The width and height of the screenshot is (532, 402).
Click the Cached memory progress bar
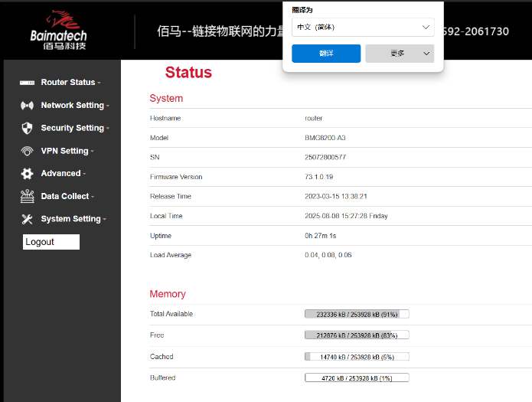(357, 357)
